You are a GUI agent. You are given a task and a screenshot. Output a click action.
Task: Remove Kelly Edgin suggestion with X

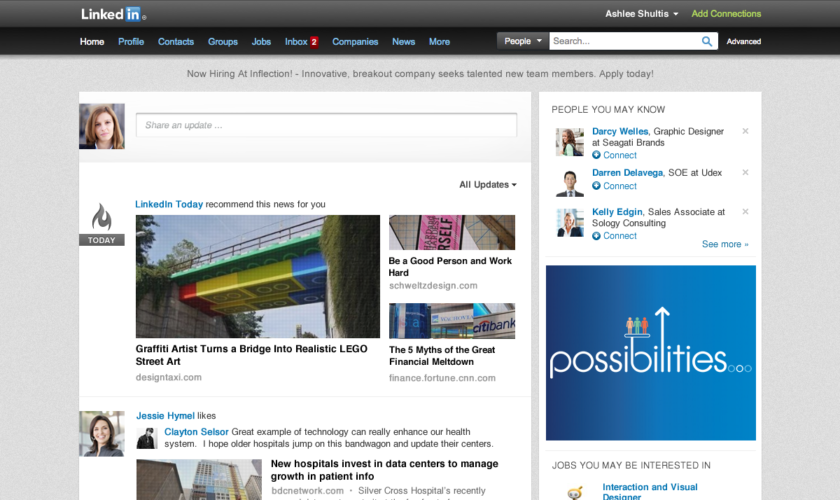click(745, 212)
